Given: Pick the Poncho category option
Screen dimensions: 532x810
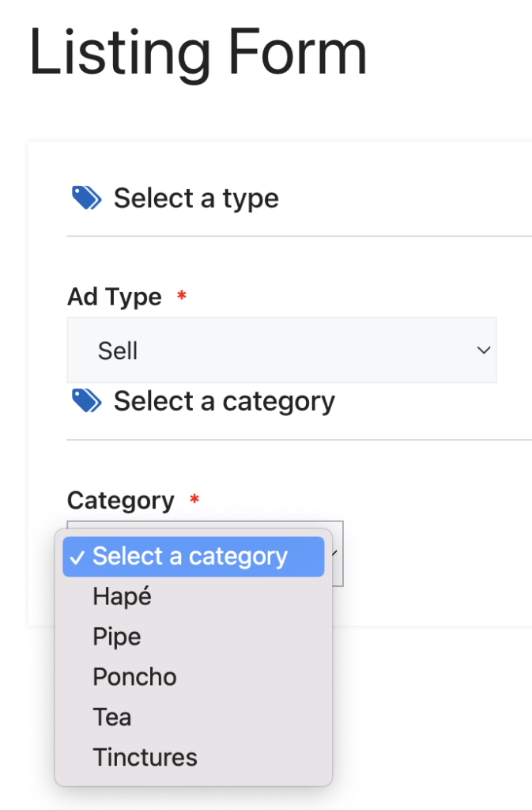Looking at the screenshot, I should 134,677.
